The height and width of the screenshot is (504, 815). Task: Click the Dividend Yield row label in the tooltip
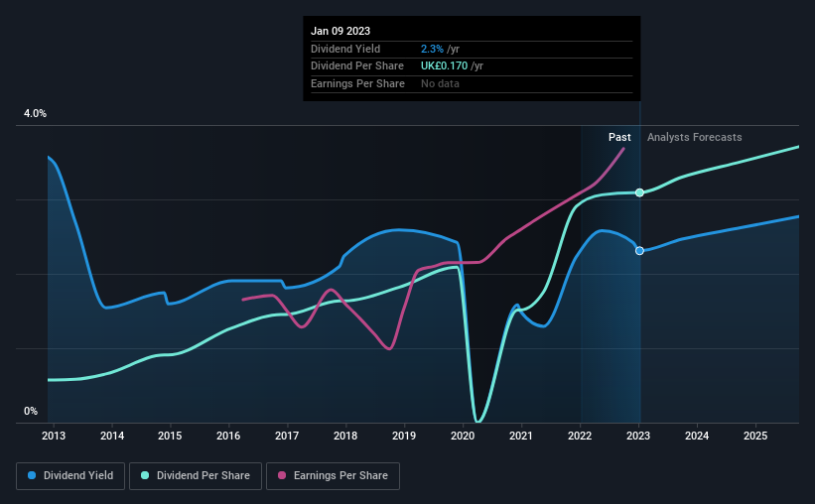click(345, 49)
